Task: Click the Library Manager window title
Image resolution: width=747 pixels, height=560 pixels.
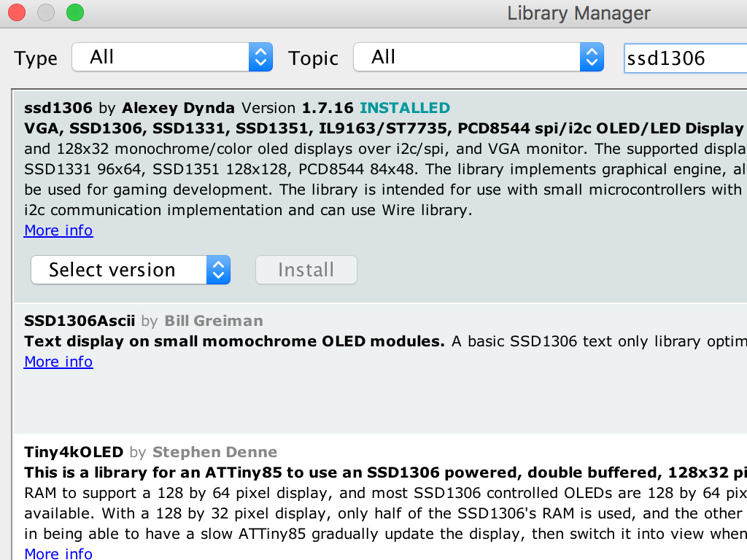Action: click(578, 13)
